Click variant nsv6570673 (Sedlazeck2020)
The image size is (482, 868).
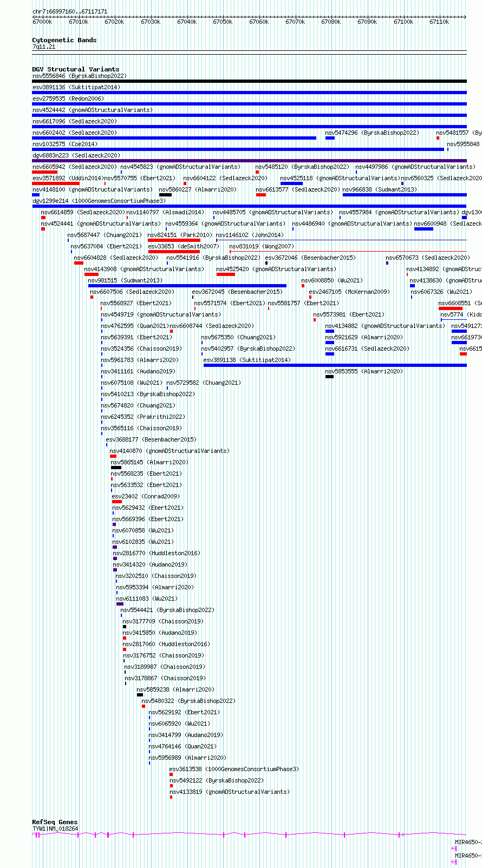428,258
